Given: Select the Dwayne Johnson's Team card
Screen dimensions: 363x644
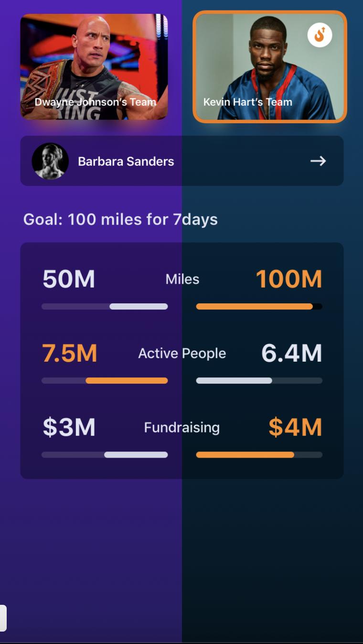Looking at the screenshot, I should 94,66.
